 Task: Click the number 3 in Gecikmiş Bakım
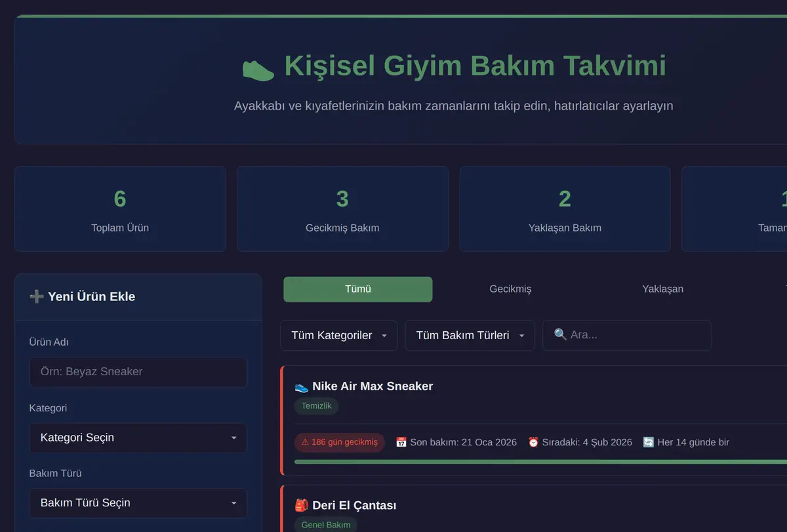[x=342, y=199]
